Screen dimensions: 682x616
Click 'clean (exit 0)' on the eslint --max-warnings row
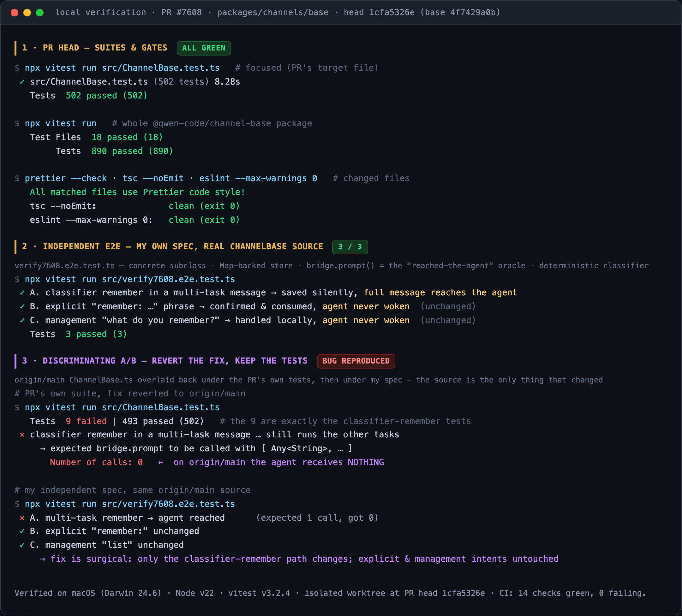[204, 220]
